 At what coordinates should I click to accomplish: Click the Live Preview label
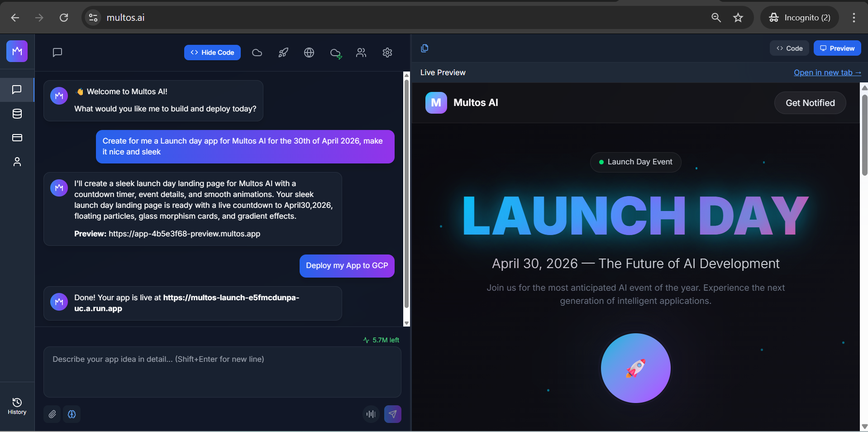[443, 72]
